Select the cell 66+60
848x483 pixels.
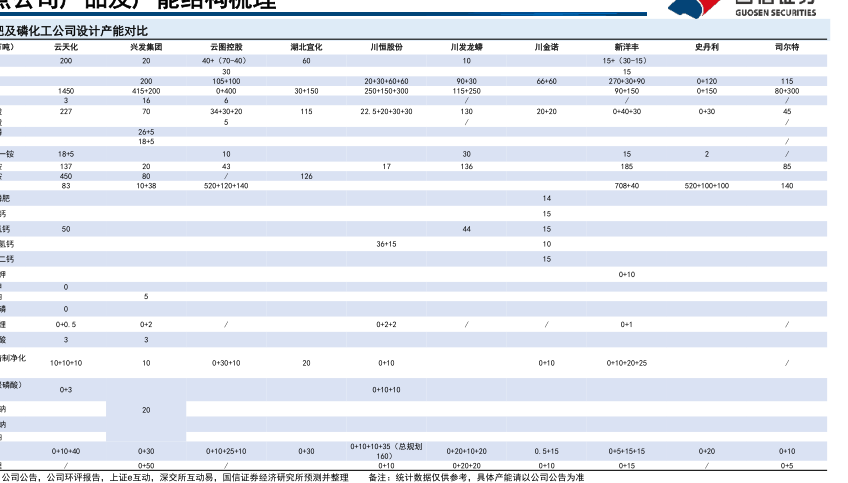point(546,81)
